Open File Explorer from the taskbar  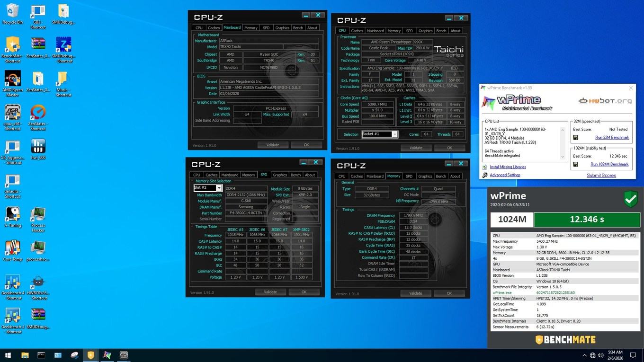25,355
